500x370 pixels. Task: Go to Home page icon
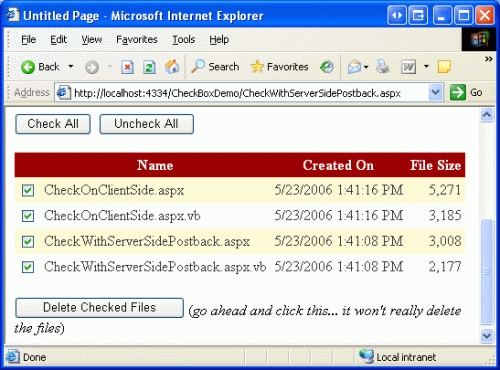coord(172,67)
